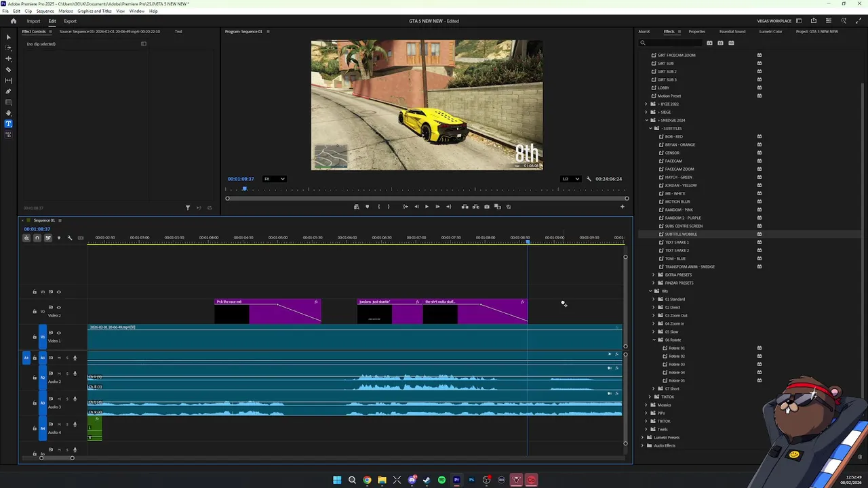This screenshot has height=488, width=868.
Task: Enable voice-over record on Audio 4
Action: click(75, 424)
